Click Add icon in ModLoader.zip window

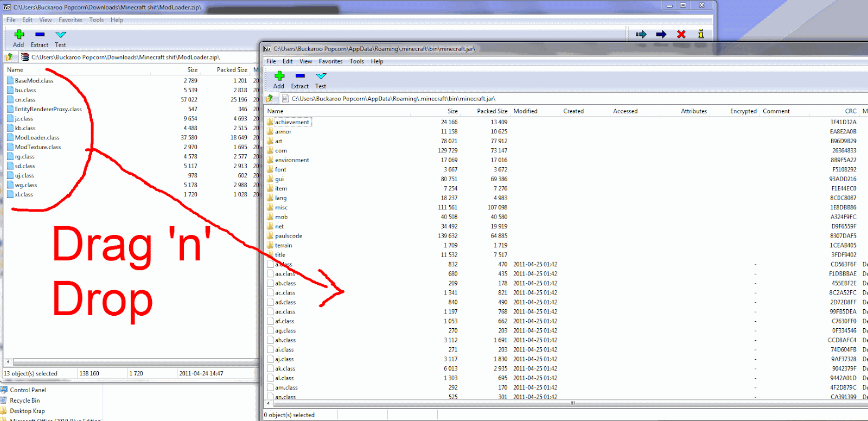click(19, 34)
